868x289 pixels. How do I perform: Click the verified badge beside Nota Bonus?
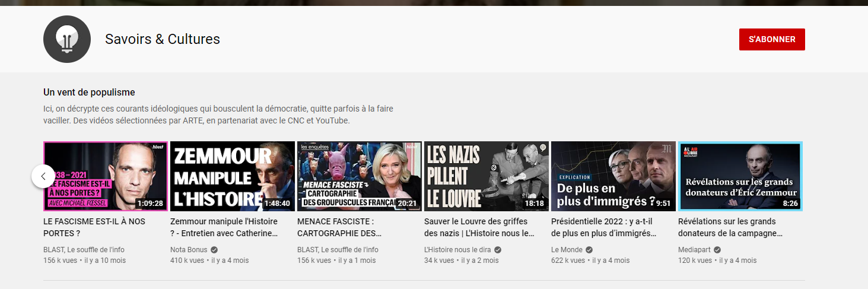214,250
